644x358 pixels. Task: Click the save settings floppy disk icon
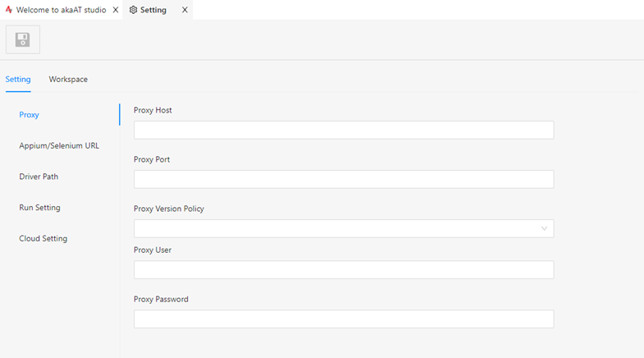tap(23, 39)
